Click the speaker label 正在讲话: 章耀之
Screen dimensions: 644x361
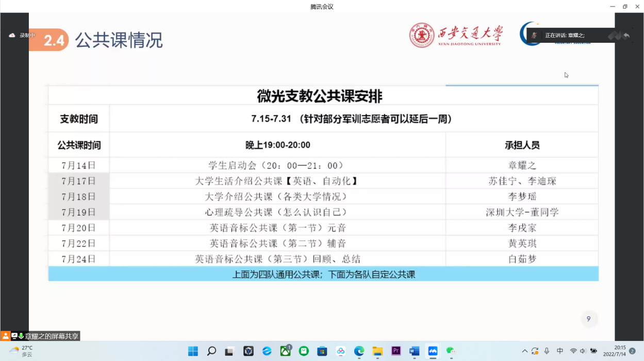pyautogui.click(x=565, y=35)
